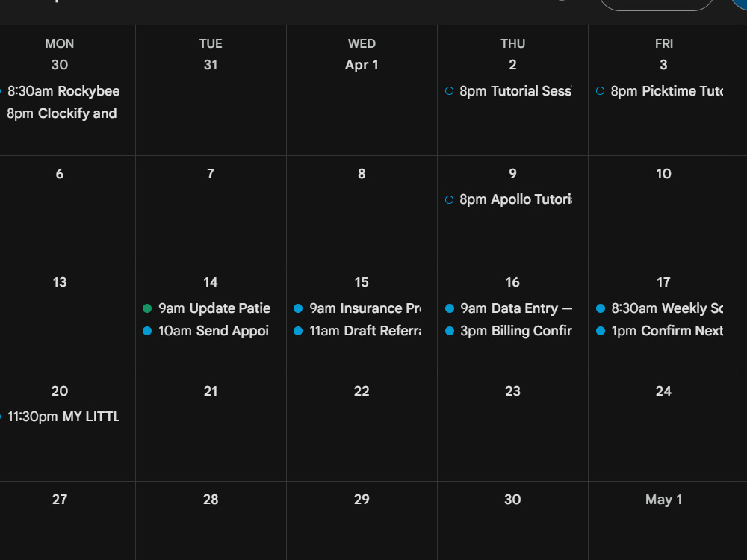Select day 31 under the TUE column

coord(211,65)
